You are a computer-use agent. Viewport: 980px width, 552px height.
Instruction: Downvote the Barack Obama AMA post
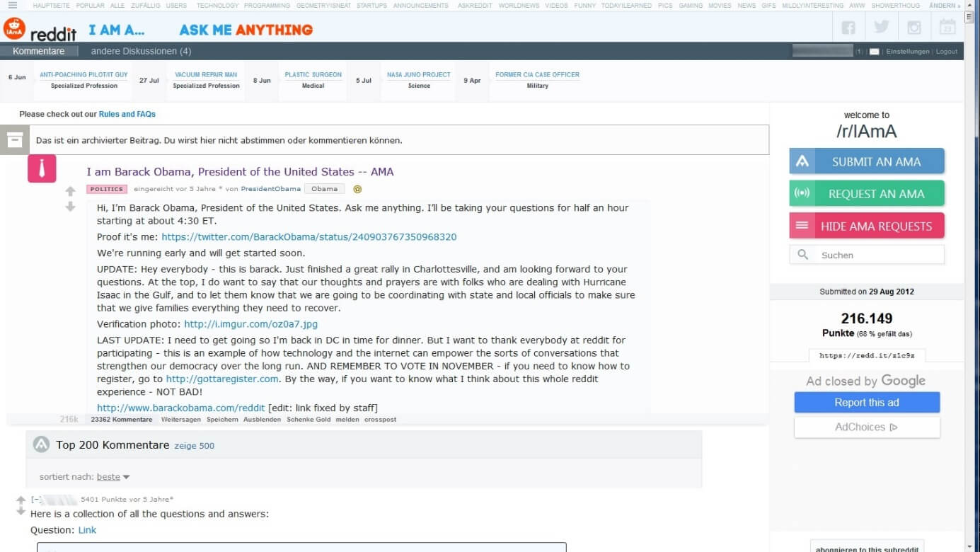[70, 207]
